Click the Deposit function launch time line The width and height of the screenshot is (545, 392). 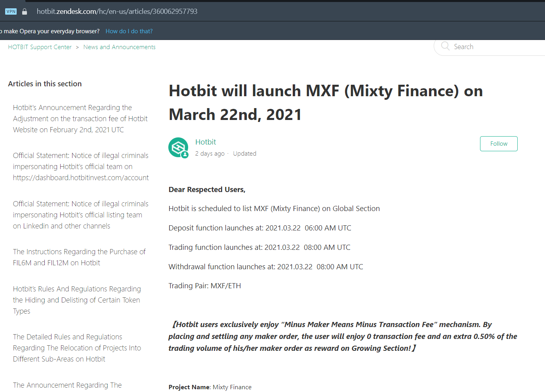tap(260, 228)
